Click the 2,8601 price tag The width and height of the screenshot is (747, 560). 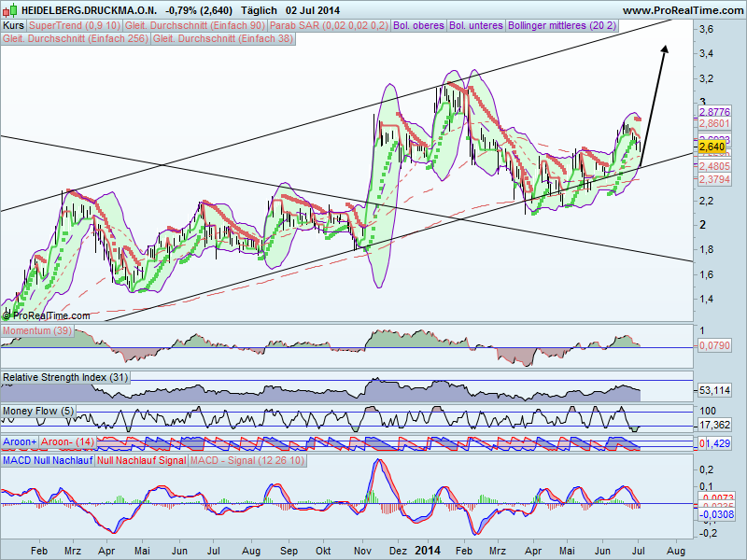pos(714,124)
